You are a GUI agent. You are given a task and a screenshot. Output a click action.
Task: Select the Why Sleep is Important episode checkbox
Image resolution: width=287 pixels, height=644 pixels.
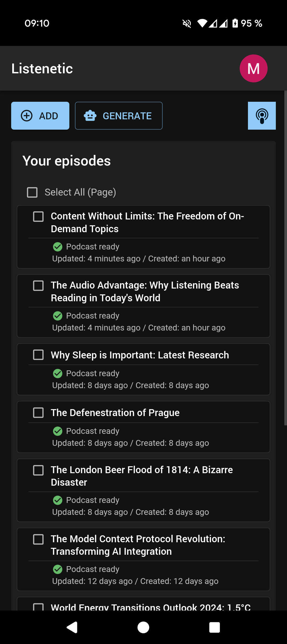(38, 355)
